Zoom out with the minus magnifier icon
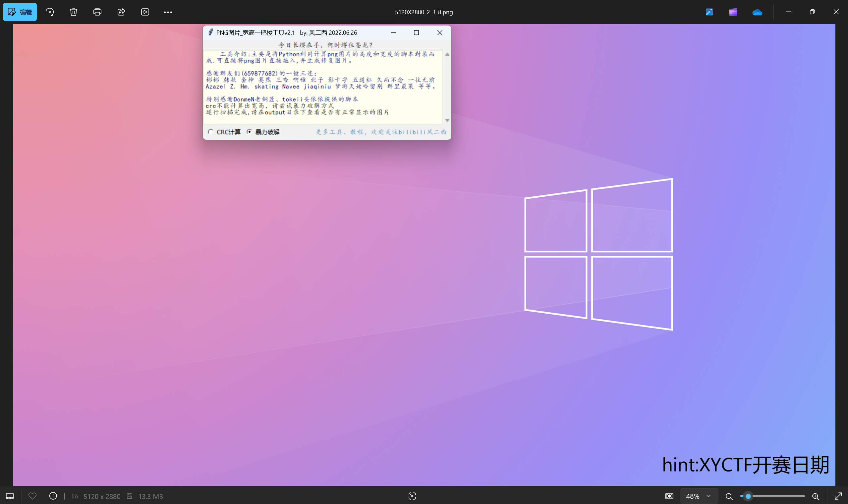This screenshot has width=848, height=504. (729, 496)
